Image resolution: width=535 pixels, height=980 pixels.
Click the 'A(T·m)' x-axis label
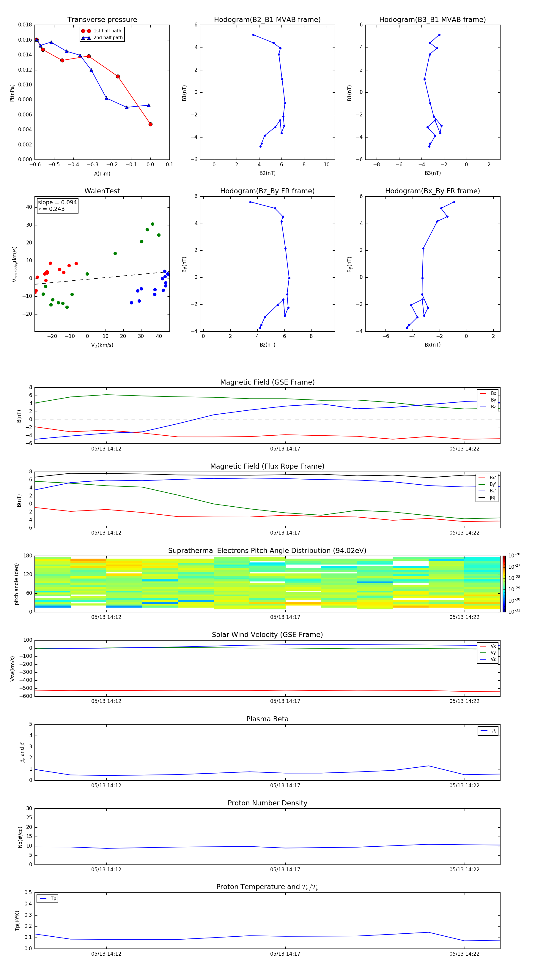pyautogui.click(x=102, y=173)
